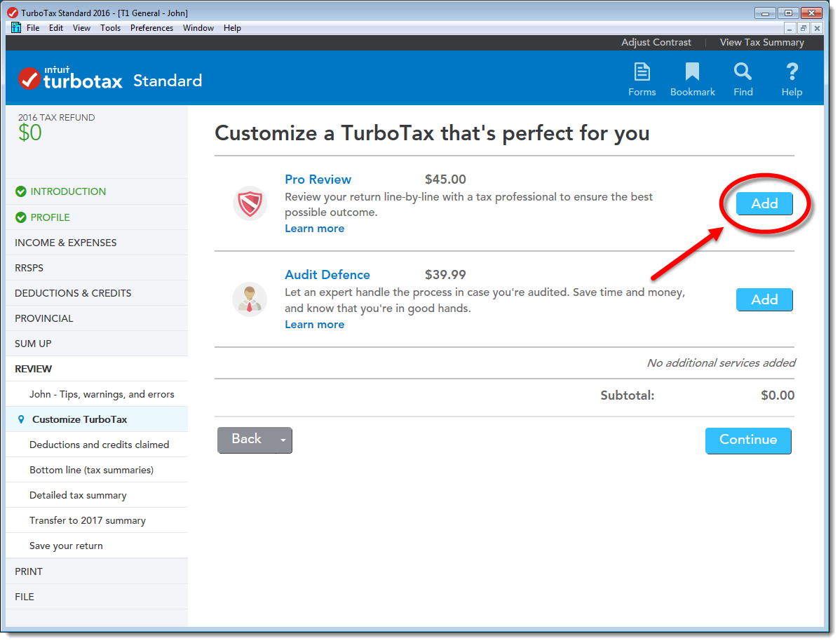Click Adjust Contrast
840x643 pixels.
(x=656, y=42)
